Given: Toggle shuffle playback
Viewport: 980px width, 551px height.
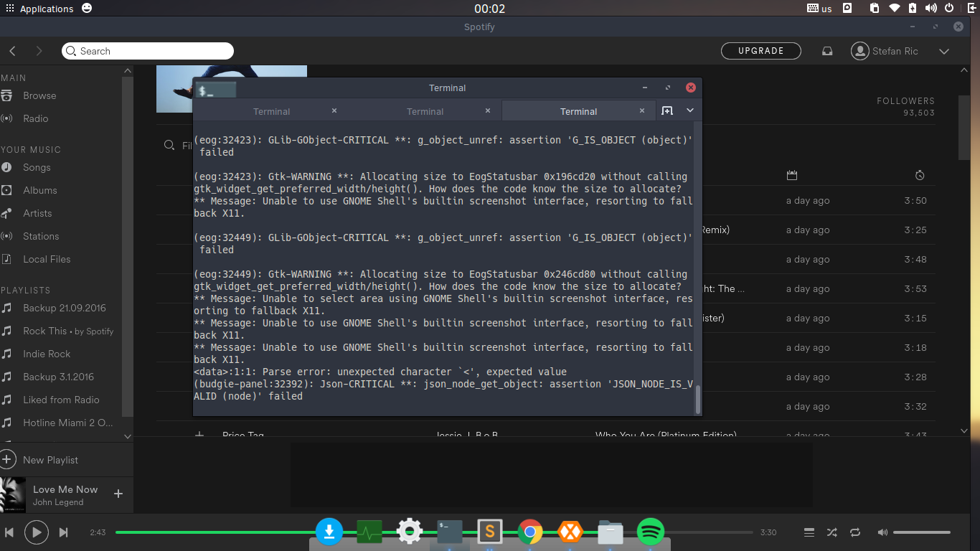Looking at the screenshot, I should 831,532.
